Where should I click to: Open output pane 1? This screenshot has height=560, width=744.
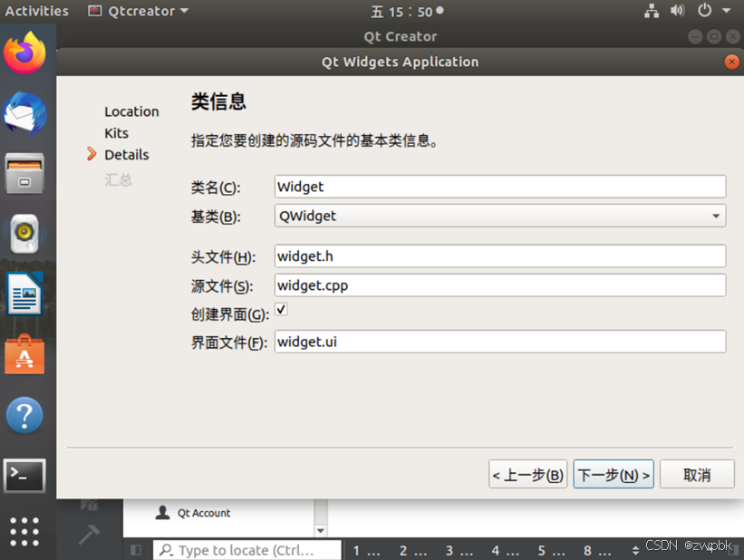366,551
